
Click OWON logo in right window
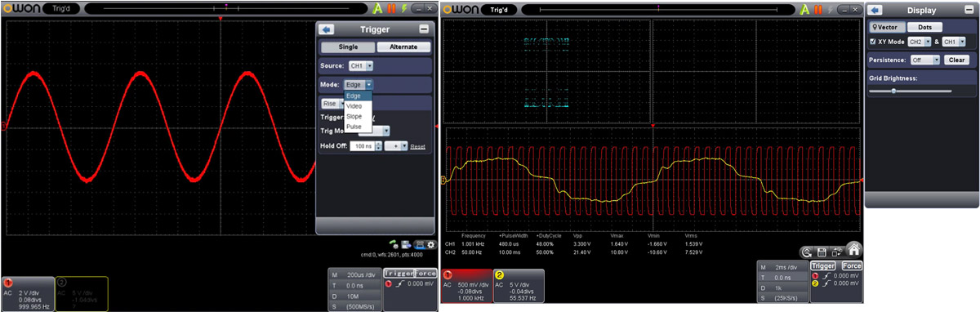click(460, 9)
